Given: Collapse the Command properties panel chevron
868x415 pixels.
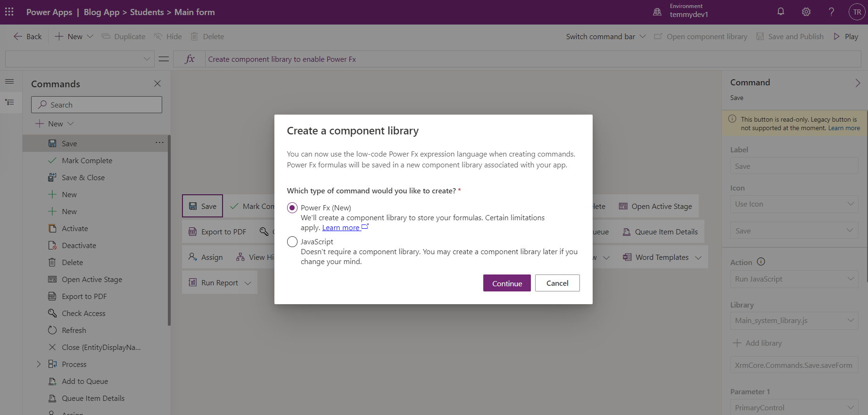Looking at the screenshot, I should tap(858, 83).
